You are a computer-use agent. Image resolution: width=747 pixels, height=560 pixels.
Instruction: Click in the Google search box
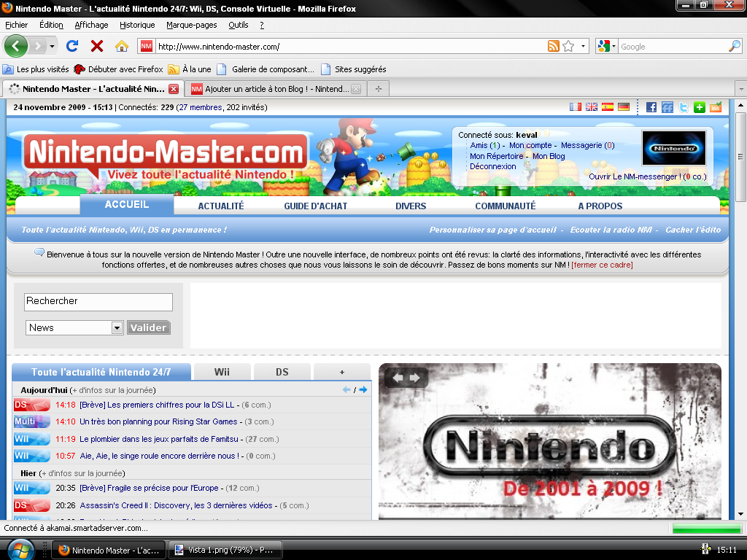[x=673, y=46]
